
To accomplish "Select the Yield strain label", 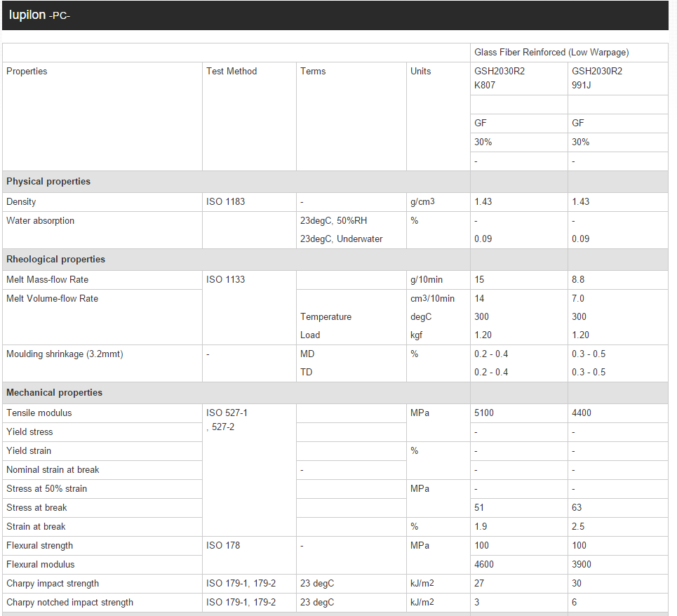I will [29, 451].
